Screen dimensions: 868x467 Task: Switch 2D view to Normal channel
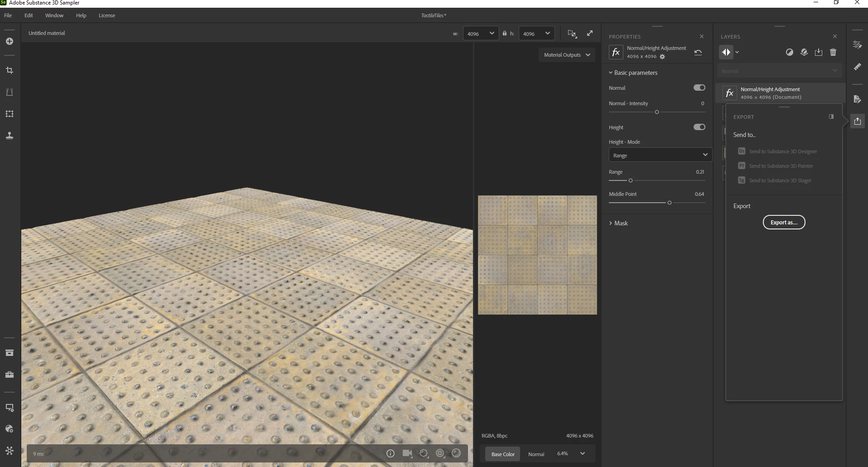coord(536,454)
